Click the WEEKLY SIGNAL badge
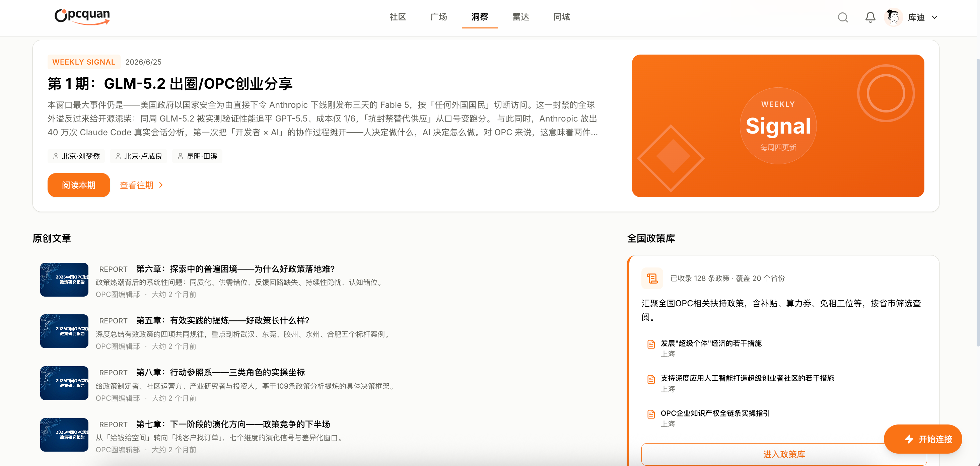Image resolution: width=980 pixels, height=466 pixels. 84,62
